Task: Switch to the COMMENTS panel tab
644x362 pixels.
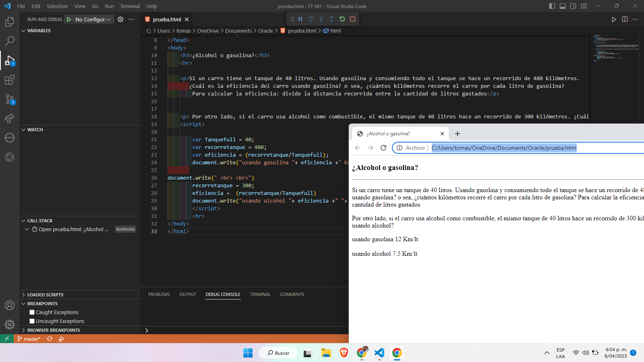Action: pyautogui.click(x=292, y=294)
